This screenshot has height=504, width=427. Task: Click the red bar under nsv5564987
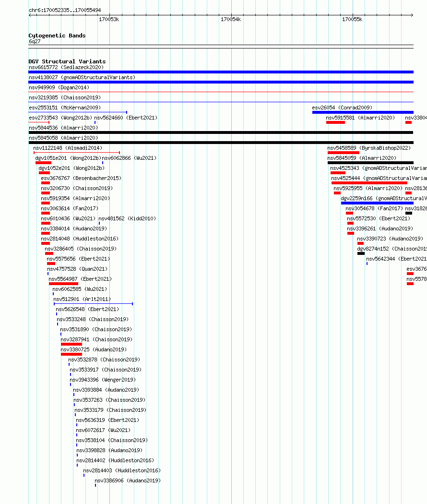pos(64,284)
